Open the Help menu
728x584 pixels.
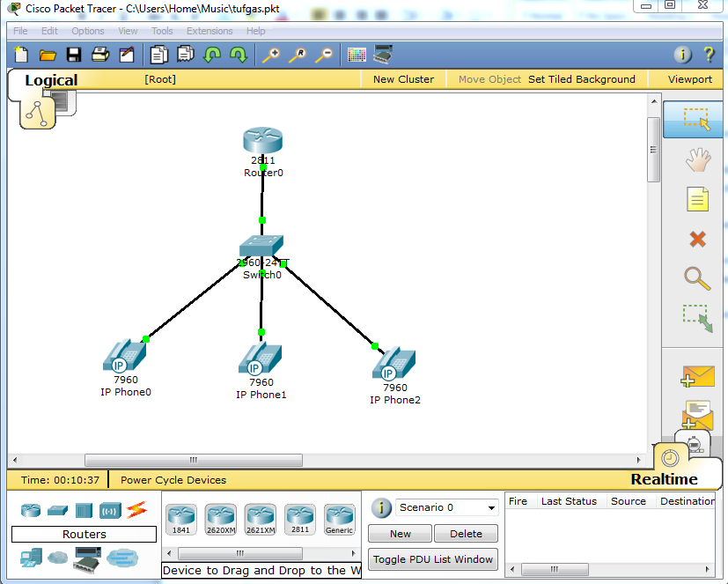coord(255,31)
